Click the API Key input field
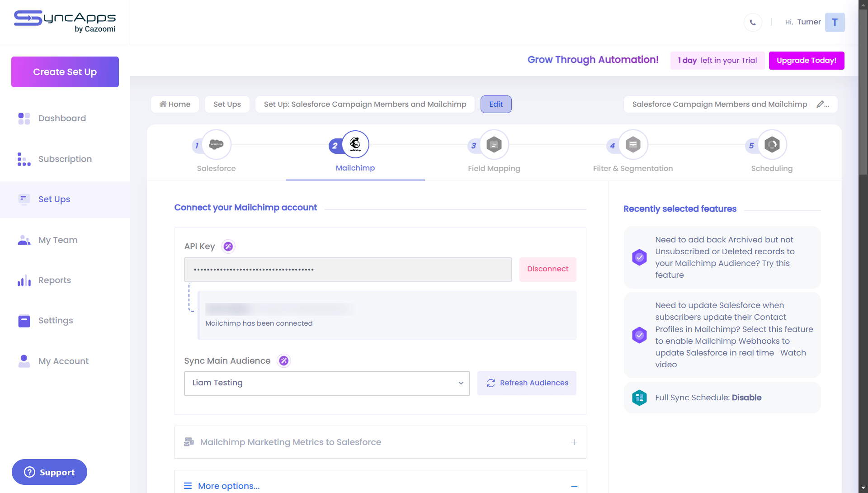The image size is (868, 493). pos(348,270)
